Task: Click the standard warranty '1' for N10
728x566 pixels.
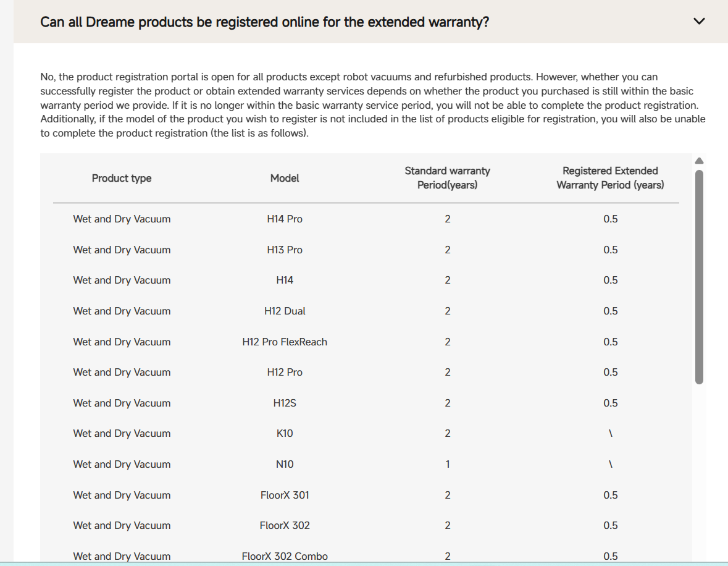Action: (x=448, y=464)
